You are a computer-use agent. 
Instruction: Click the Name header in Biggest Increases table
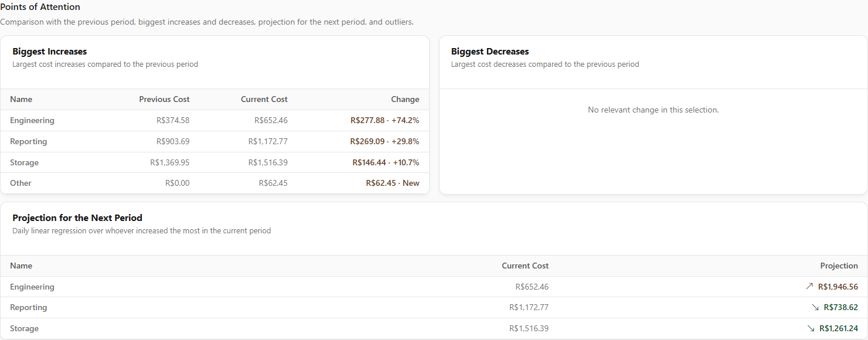click(21, 99)
